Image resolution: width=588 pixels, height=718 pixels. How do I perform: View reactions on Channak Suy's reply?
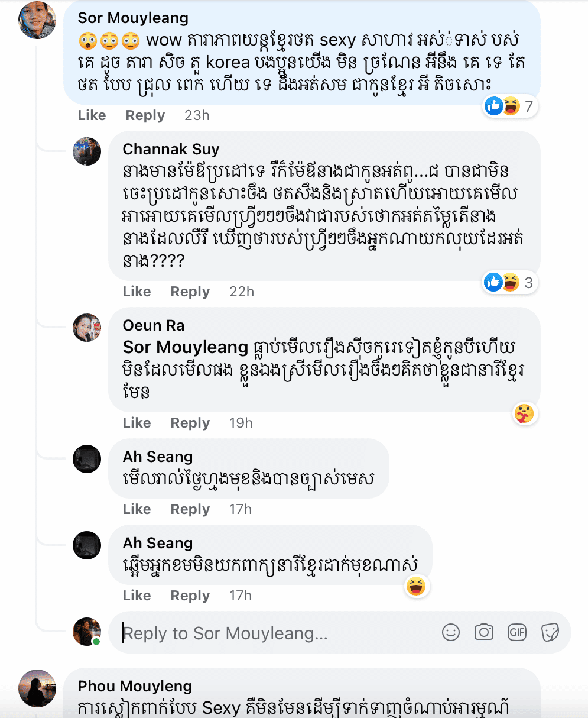[509, 283]
